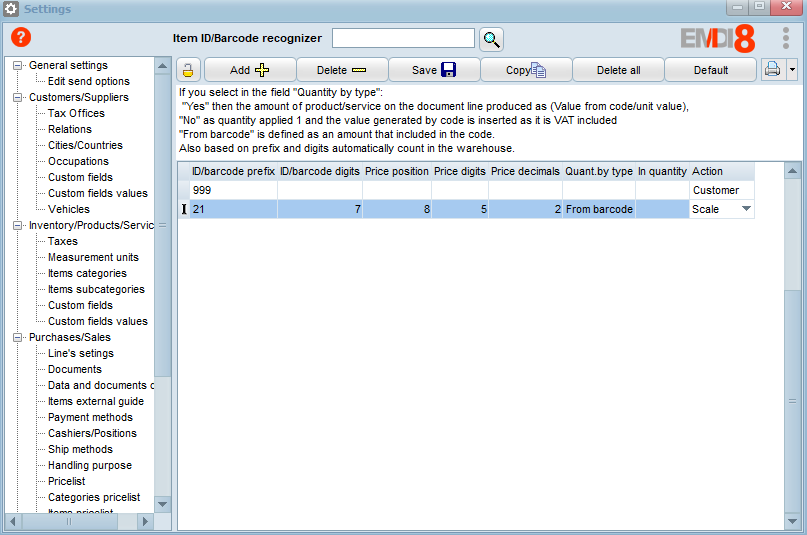Click the Settings gear icon in title bar
Screen dimensions: 807x535
(x=11, y=9)
